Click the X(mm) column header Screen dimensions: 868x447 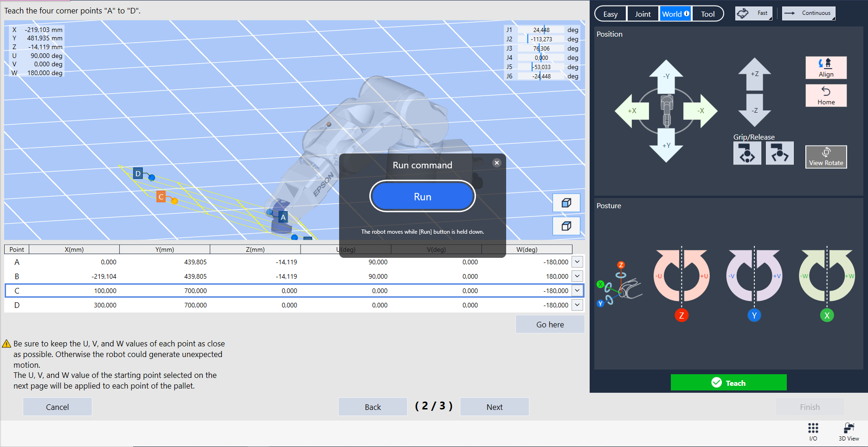[x=74, y=249]
